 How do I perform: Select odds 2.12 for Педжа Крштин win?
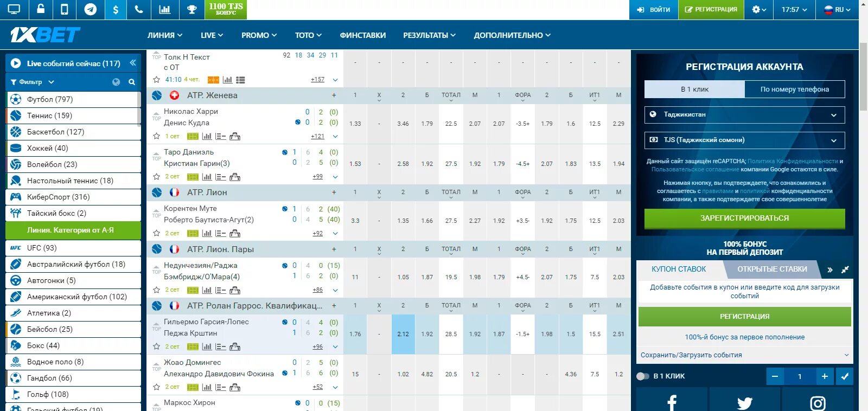pos(403,334)
